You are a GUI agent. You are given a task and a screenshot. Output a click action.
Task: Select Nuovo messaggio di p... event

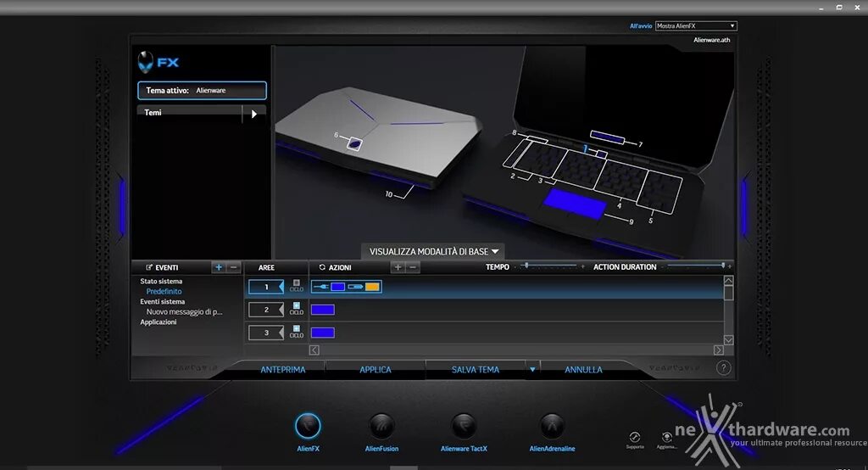pyautogui.click(x=184, y=311)
